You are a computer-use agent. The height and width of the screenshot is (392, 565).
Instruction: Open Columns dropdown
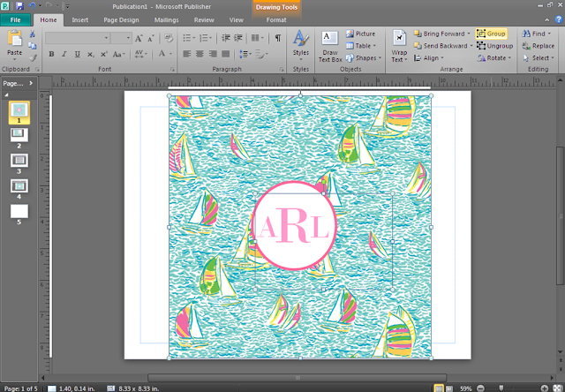(257, 38)
